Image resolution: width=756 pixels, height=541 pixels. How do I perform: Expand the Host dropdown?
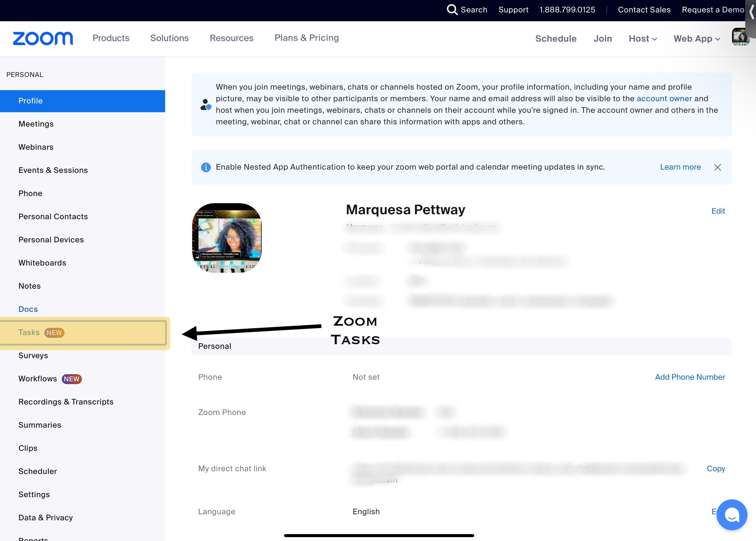(x=642, y=39)
